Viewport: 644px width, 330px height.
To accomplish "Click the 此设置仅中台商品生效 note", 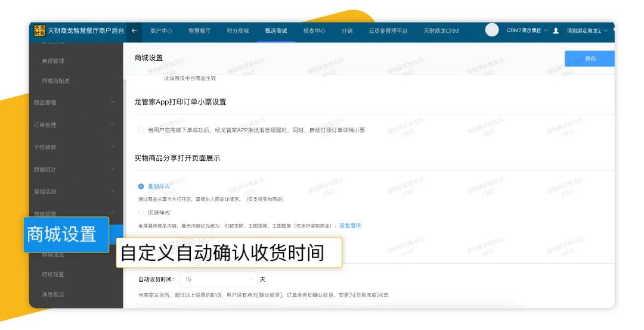I will coord(190,78).
